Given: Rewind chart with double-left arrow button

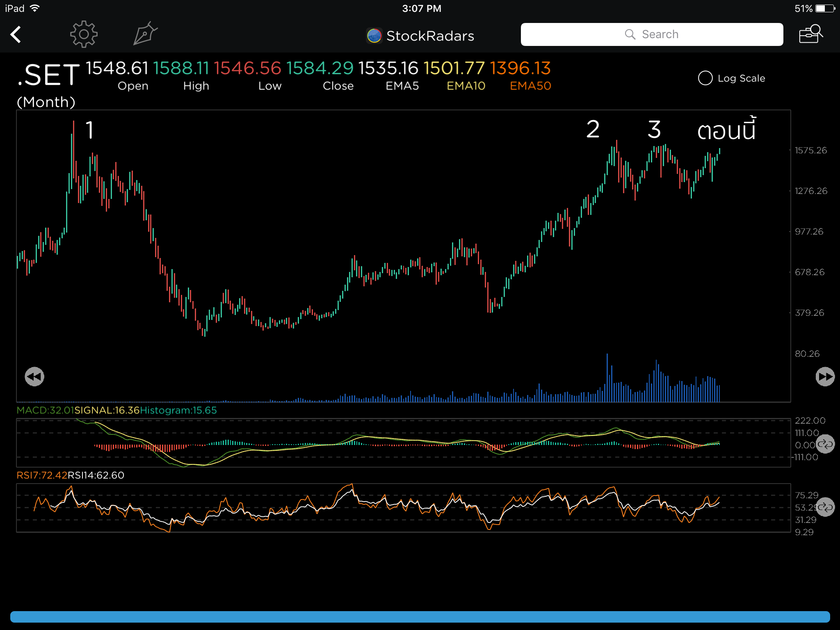Looking at the screenshot, I should 34,377.
